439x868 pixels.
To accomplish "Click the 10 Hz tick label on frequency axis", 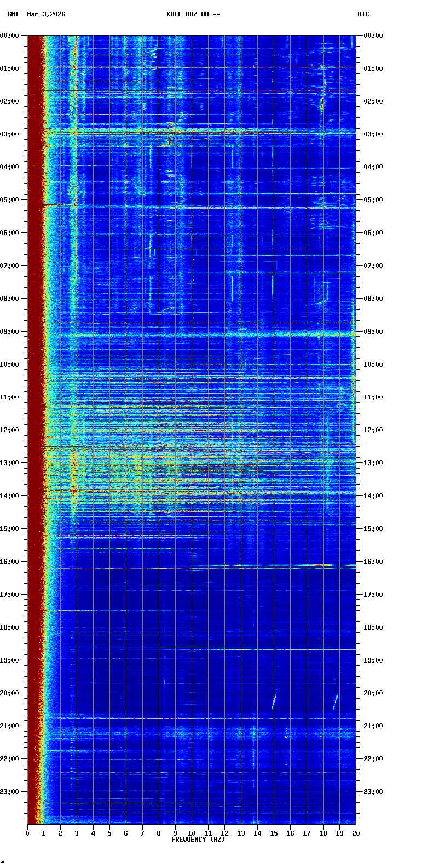I will (x=192, y=833).
